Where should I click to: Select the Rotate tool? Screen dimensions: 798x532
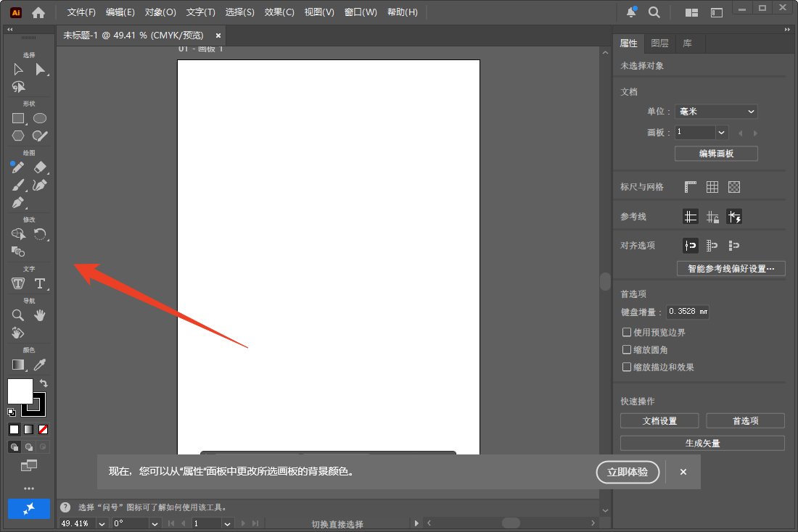[40, 234]
